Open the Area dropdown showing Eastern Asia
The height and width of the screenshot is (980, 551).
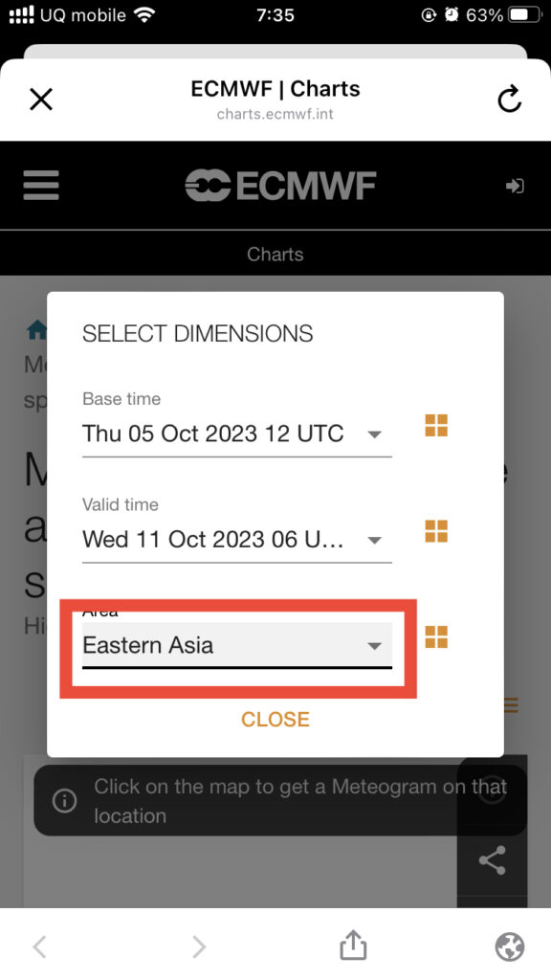pos(237,645)
